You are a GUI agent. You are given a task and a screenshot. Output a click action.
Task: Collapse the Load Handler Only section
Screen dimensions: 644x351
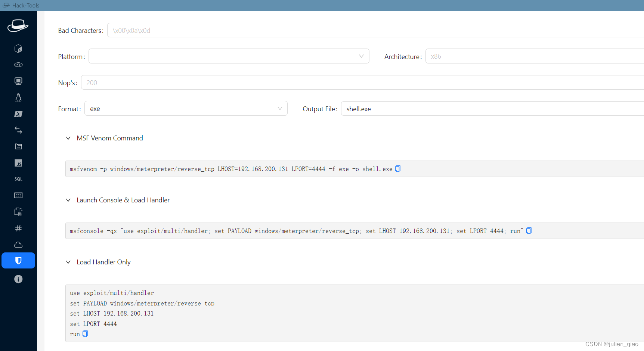[68, 262]
